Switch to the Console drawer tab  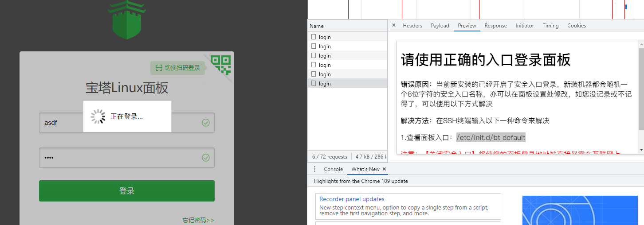click(333, 169)
